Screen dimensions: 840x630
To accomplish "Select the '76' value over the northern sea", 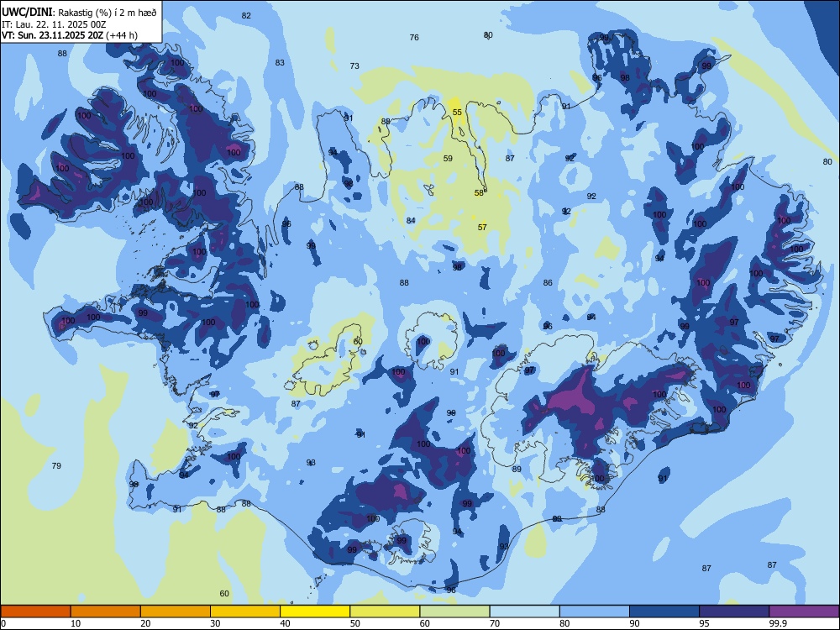I will click(414, 38).
